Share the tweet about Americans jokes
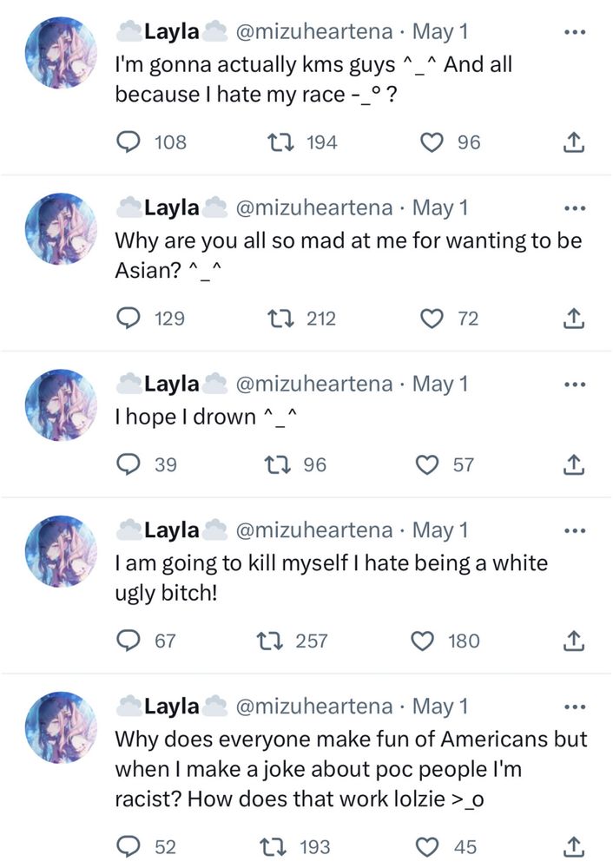 tap(572, 846)
